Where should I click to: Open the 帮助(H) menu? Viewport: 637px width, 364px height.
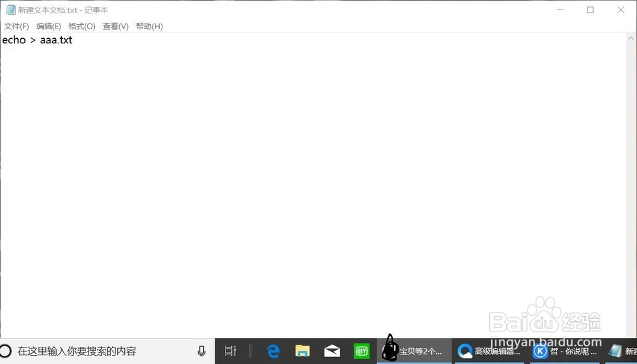pos(149,26)
